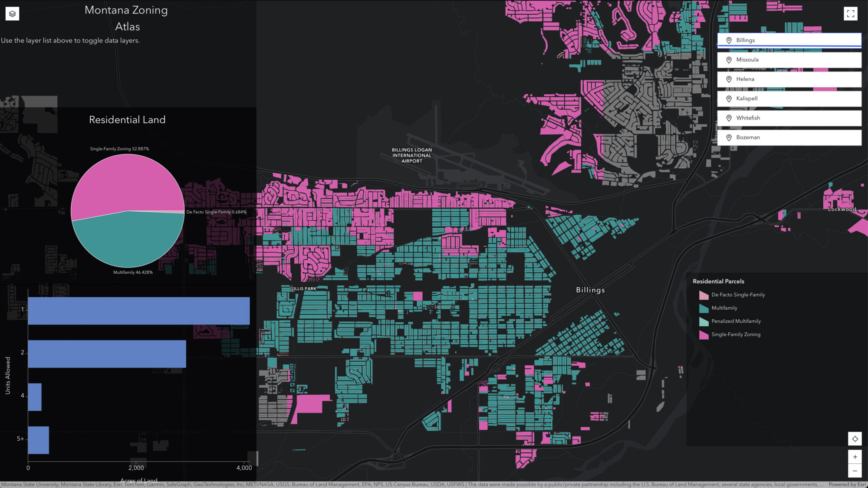Open the layer list panel
The image size is (868, 488).
coord(12,13)
